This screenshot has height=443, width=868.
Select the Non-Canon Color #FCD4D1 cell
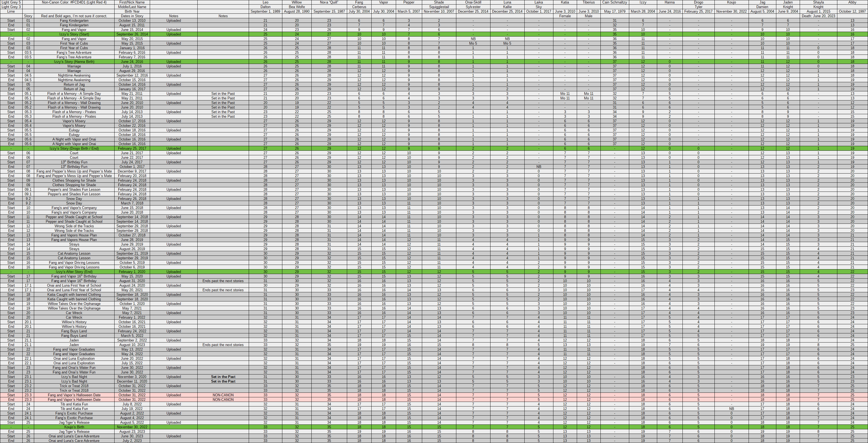coord(74,2)
